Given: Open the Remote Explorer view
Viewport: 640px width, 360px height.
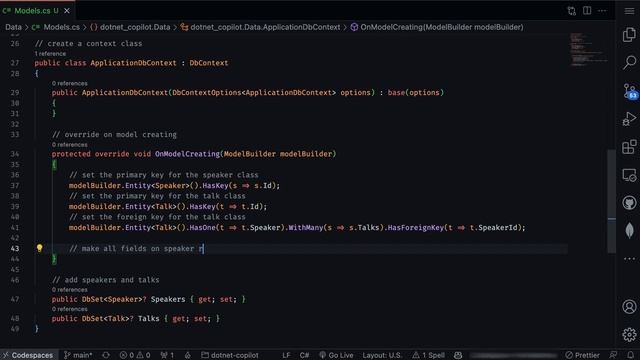Looking at the screenshot, I should [629, 175].
